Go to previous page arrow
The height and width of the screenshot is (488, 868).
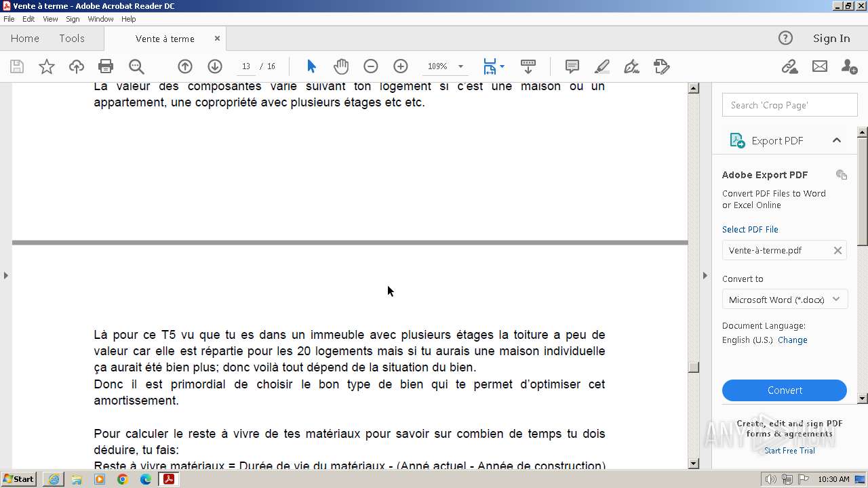[x=185, y=66]
